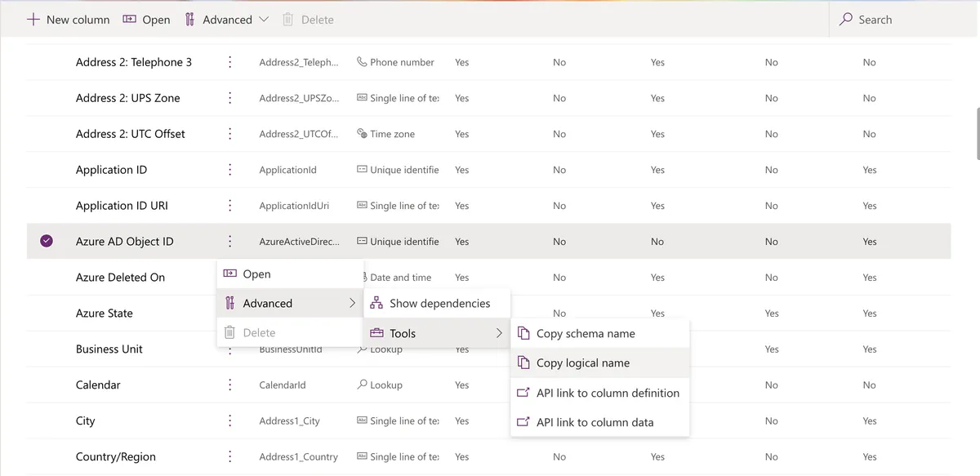Click the vertical ellipsis next to Application ID
The image size is (980, 476).
[x=230, y=170]
